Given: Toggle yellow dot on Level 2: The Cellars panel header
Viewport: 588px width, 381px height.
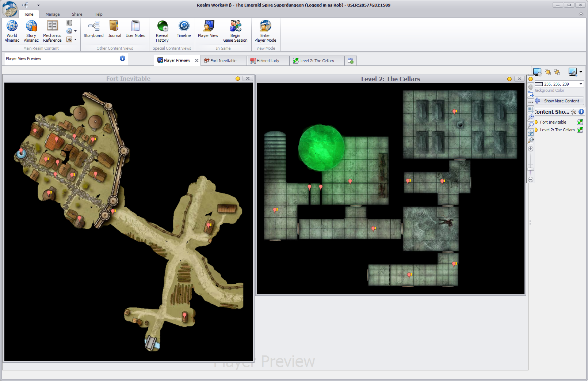Looking at the screenshot, I should pos(509,79).
